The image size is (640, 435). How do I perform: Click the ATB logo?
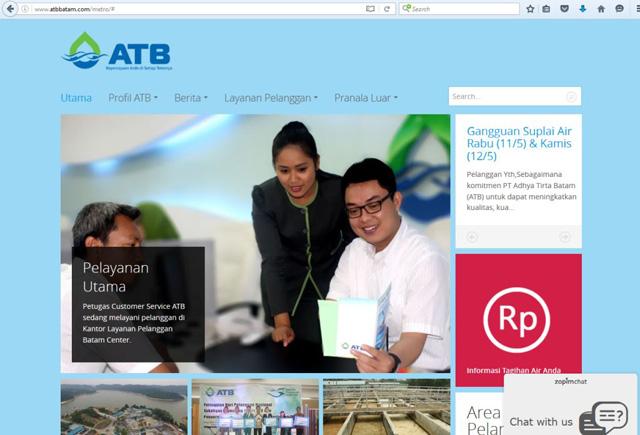pyautogui.click(x=117, y=51)
